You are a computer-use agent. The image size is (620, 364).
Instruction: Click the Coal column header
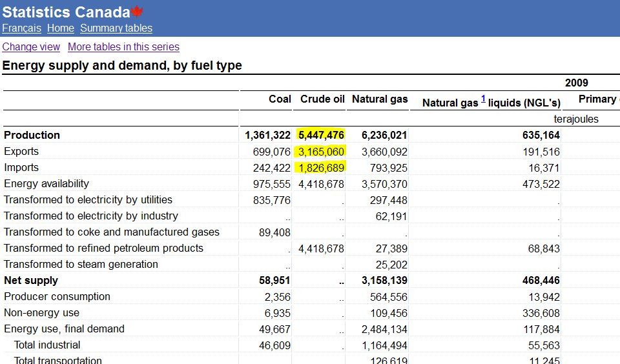pos(280,99)
